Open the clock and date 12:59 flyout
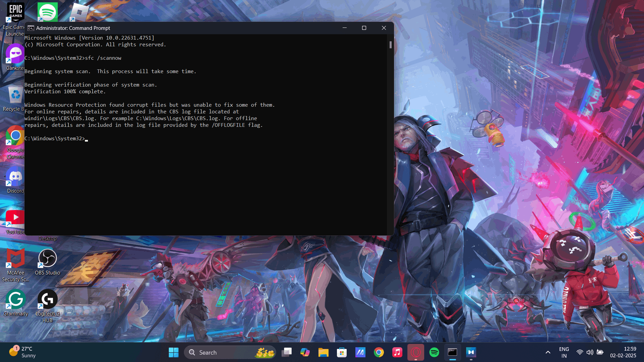This screenshot has width=644, height=362. coord(623,352)
